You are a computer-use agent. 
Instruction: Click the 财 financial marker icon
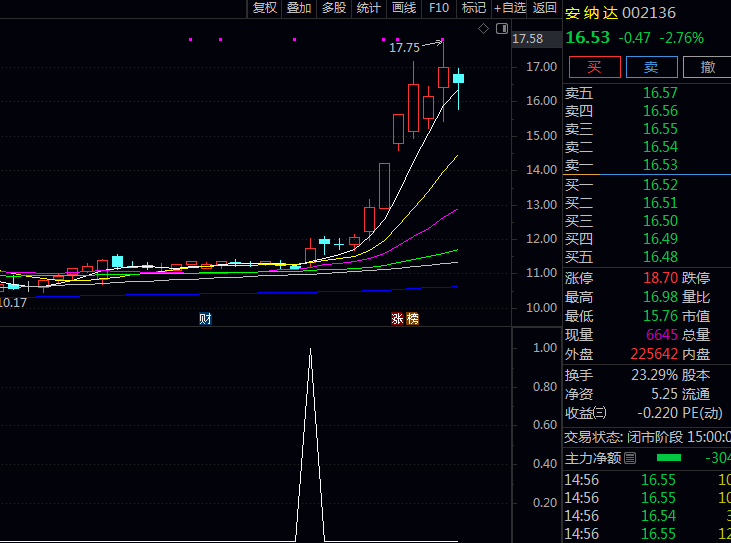tap(205, 319)
